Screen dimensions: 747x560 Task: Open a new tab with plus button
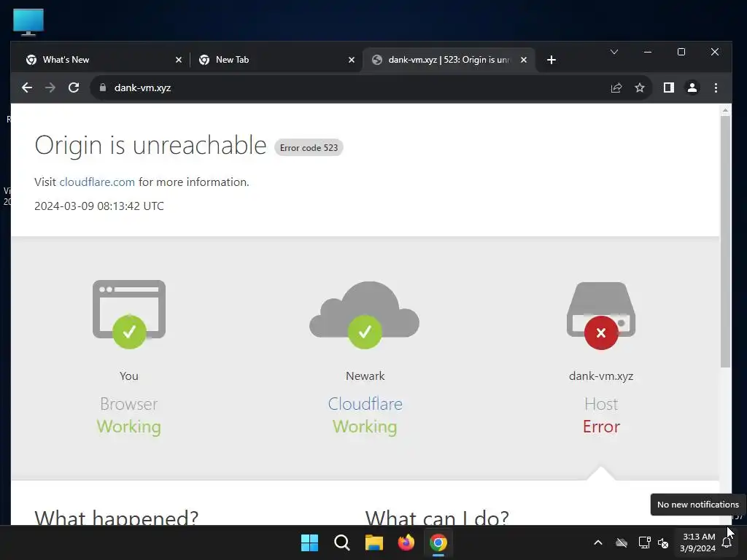tap(551, 60)
